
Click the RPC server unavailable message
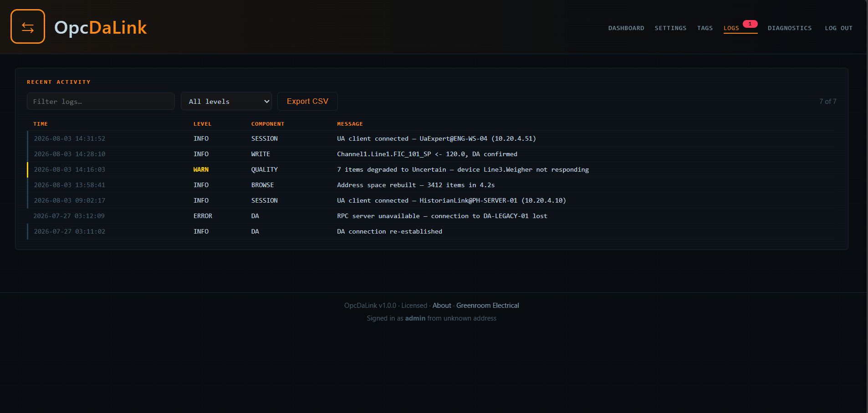(442, 216)
